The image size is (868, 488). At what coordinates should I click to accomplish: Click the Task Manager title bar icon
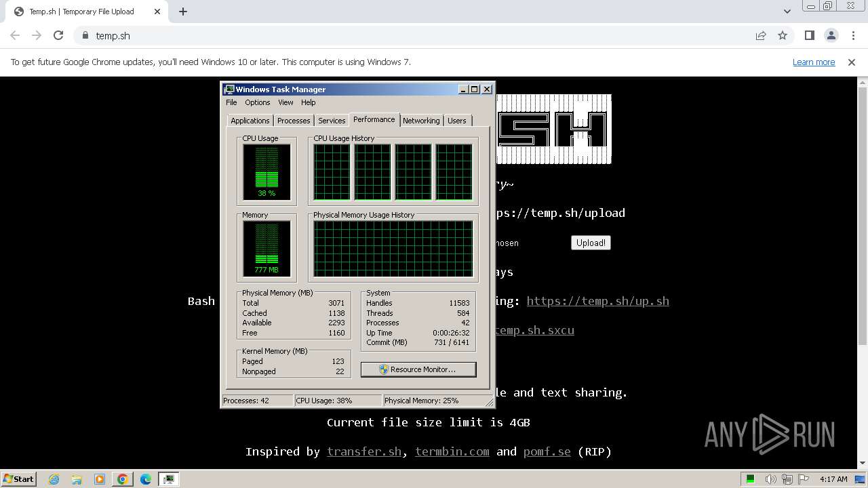click(x=229, y=89)
